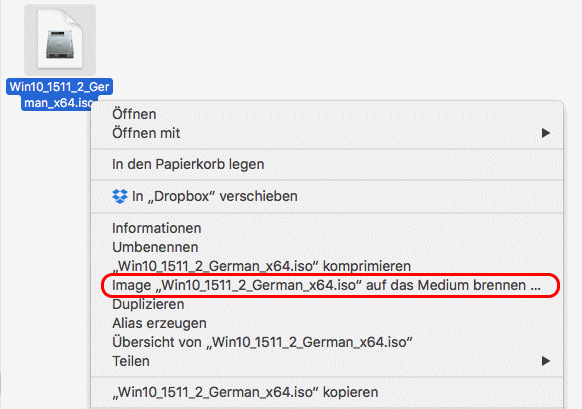The width and height of the screenshot is (582, 409).
Task: Select the Öffnen mit menu entry
Action: 327,133
